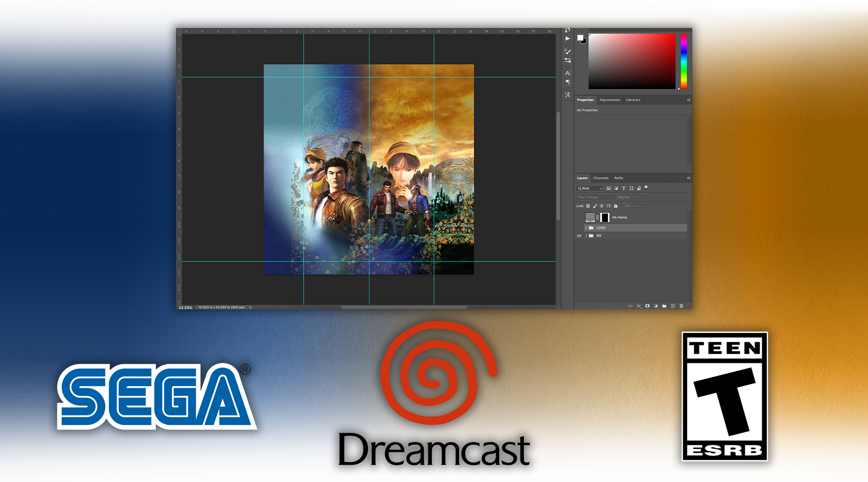Open the Properties panel flyout menu
This screenshot has width=868, height=482.
pyautogui.click(x=689, y=100)
